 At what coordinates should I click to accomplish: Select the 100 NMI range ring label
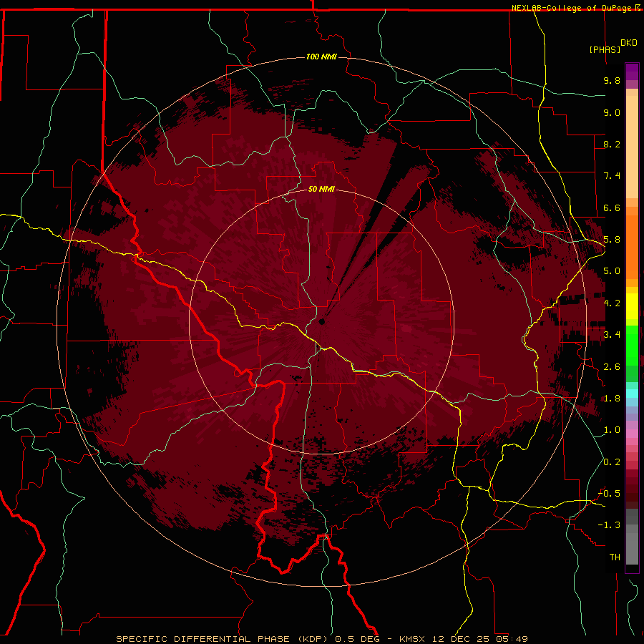pos(321,57)
